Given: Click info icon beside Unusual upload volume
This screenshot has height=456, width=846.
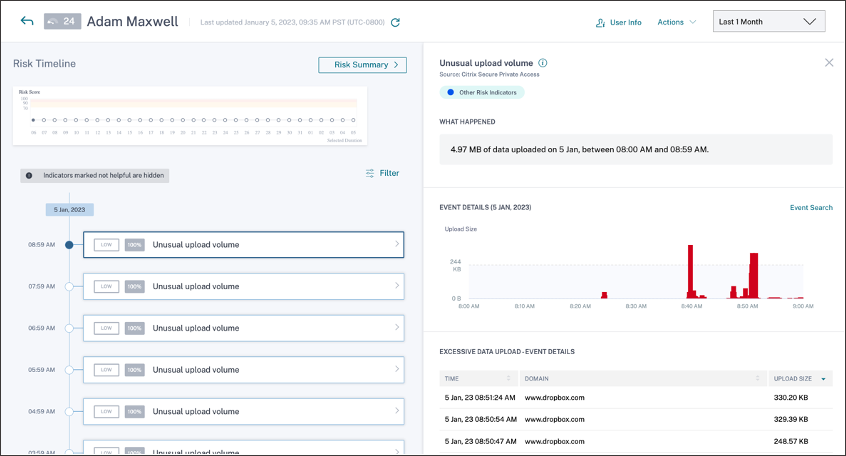Looking at the screenshot, I should (x=543, y=63).
